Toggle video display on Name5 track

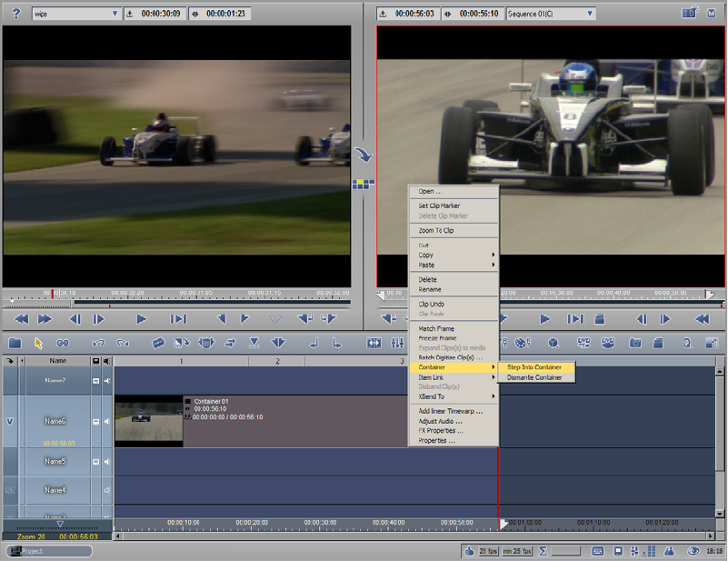click(x=96, y=462)
